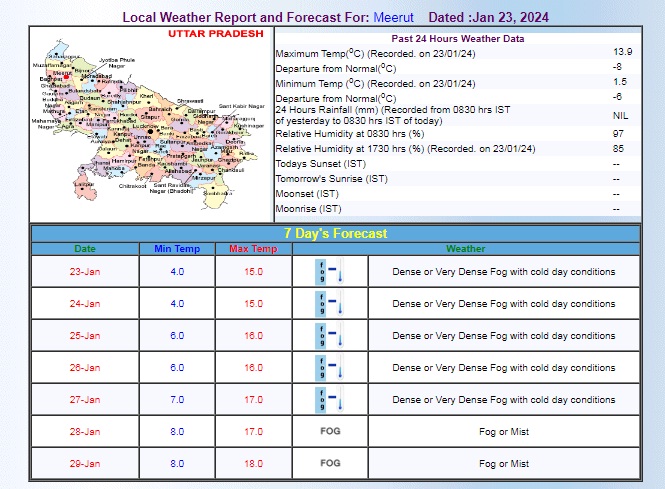Click the 27-Jan date cell

85,400
